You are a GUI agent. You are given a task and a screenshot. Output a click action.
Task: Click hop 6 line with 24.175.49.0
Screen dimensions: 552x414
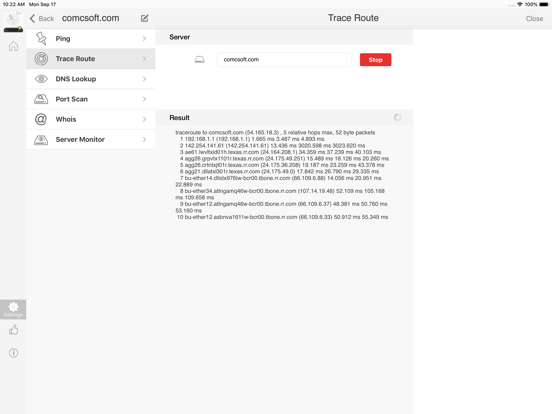279,171
